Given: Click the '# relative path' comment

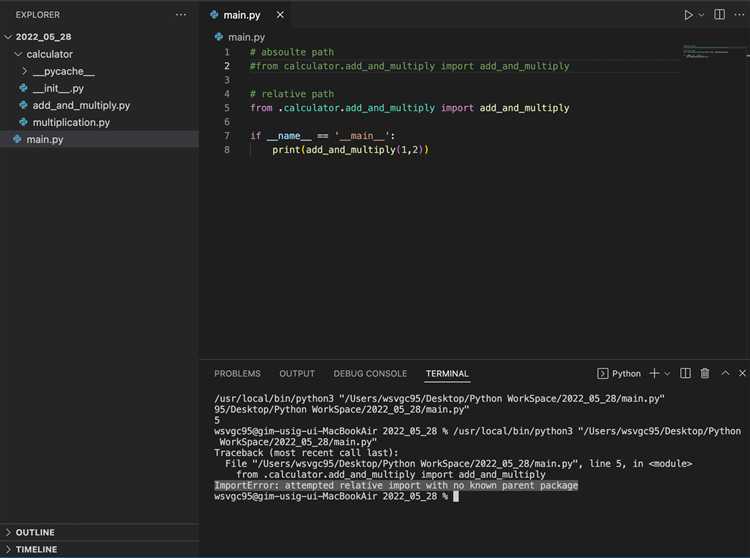Looking at the screenshot, I should pyautogui.click(x=292, y=94).
